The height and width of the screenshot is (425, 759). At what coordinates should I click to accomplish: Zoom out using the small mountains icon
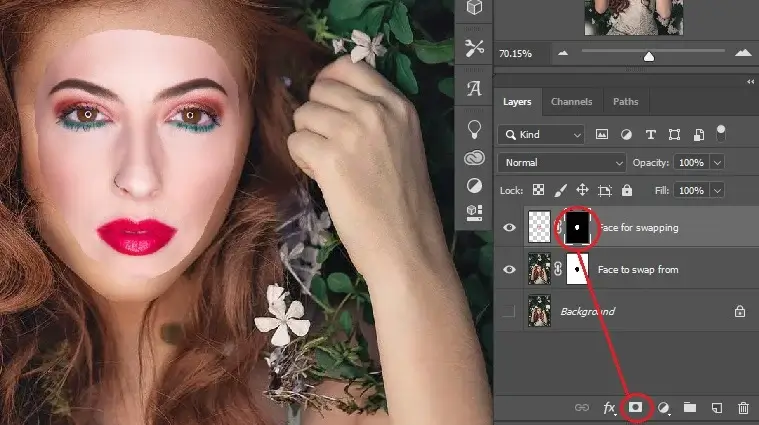[x=562, y=53]
